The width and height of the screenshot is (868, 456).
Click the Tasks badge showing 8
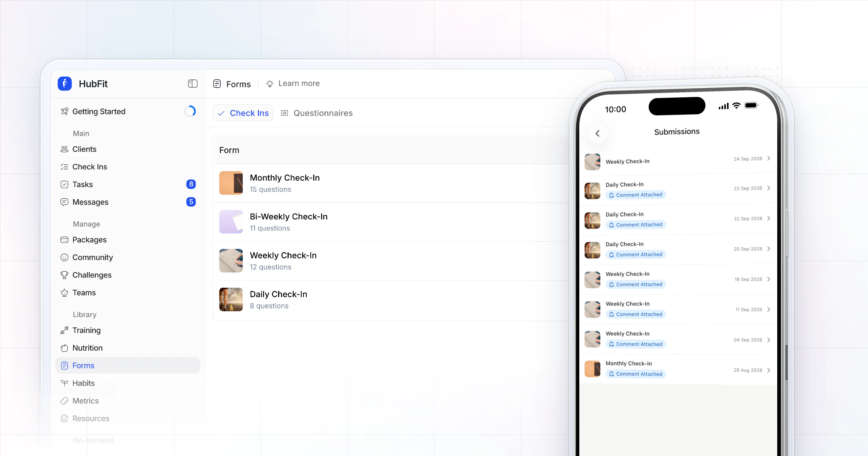[x=191, y=184]
